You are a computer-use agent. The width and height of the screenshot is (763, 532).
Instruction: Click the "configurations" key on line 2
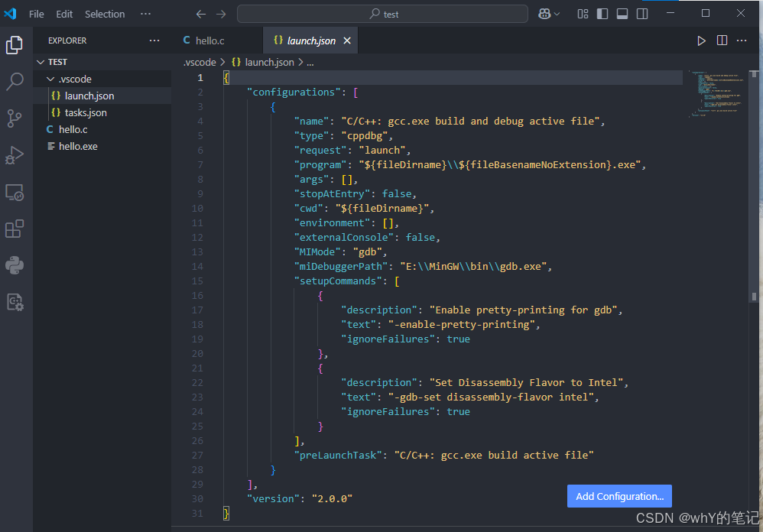[x=294, y=92]
